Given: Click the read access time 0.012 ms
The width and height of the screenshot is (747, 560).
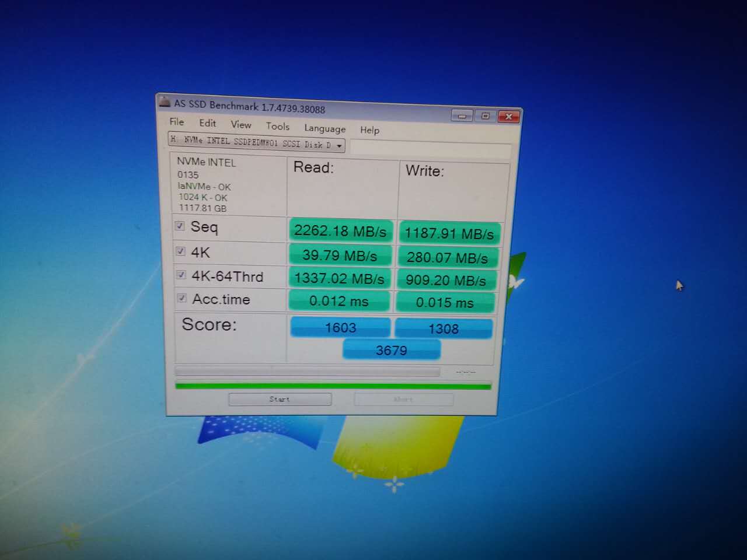Looking at the screenshot, I should point(339,301).
